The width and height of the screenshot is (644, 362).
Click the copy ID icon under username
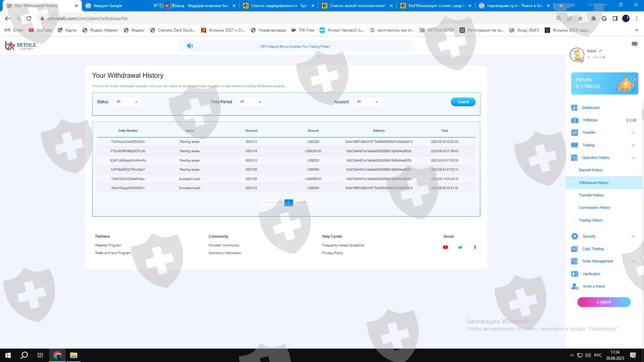(x=603, y=57)
